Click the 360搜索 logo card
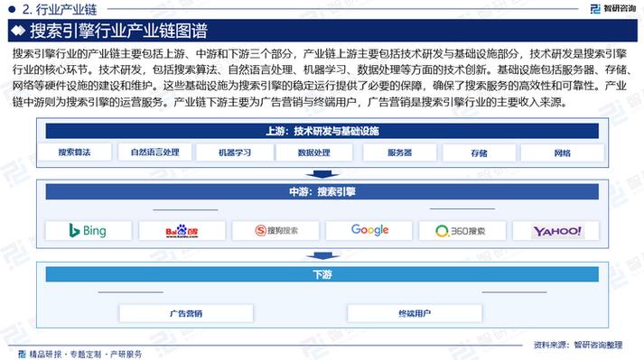Image resolution: width=644 pixels, height=360 pixels. 462,231
